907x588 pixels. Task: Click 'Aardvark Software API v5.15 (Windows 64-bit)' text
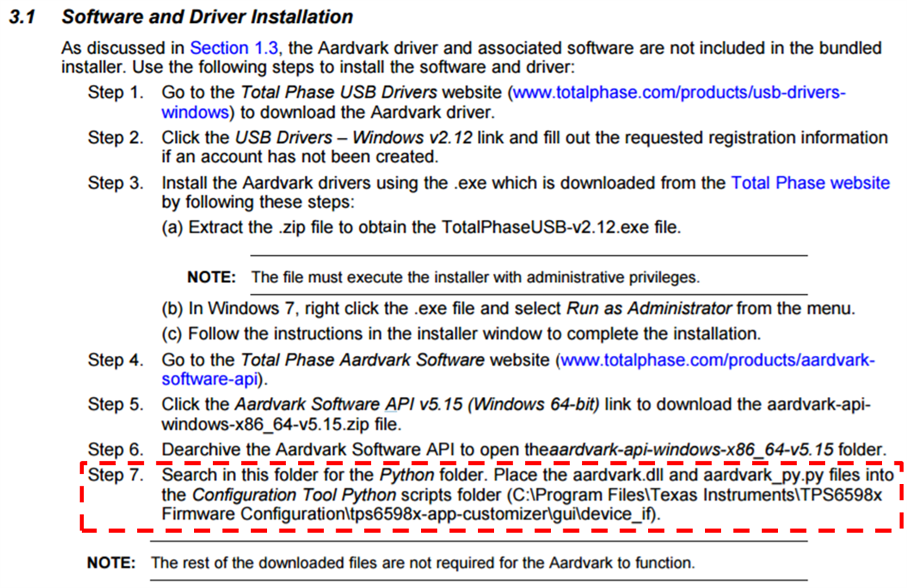[417, 405]
